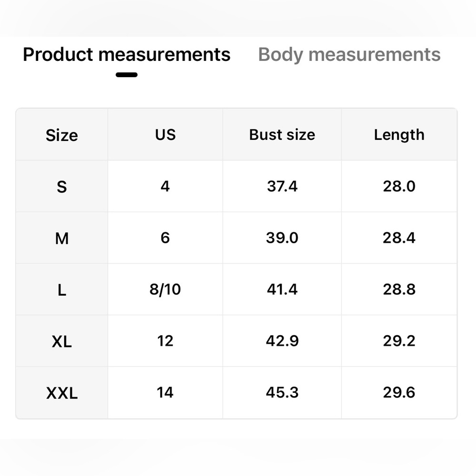This screenshot has height=476, width=476.
Task: Switch to the Body measurements tab
Action: [x=349, y=55]
